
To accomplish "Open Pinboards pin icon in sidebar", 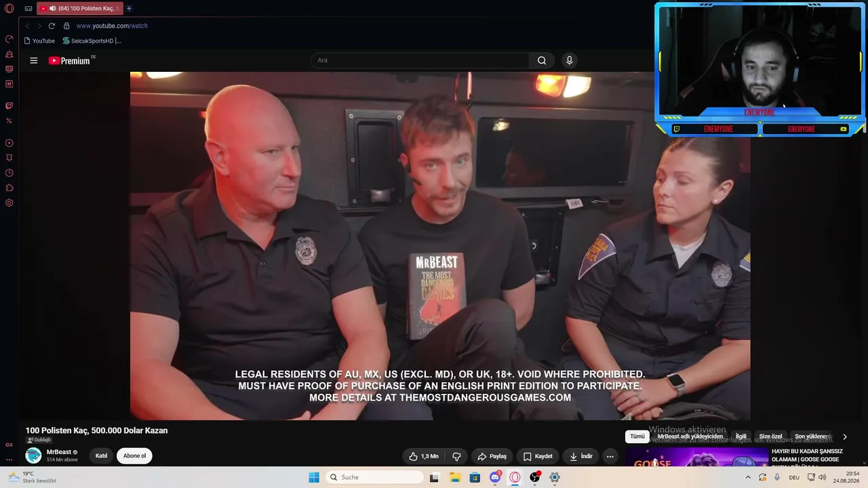I will point(9,158).
